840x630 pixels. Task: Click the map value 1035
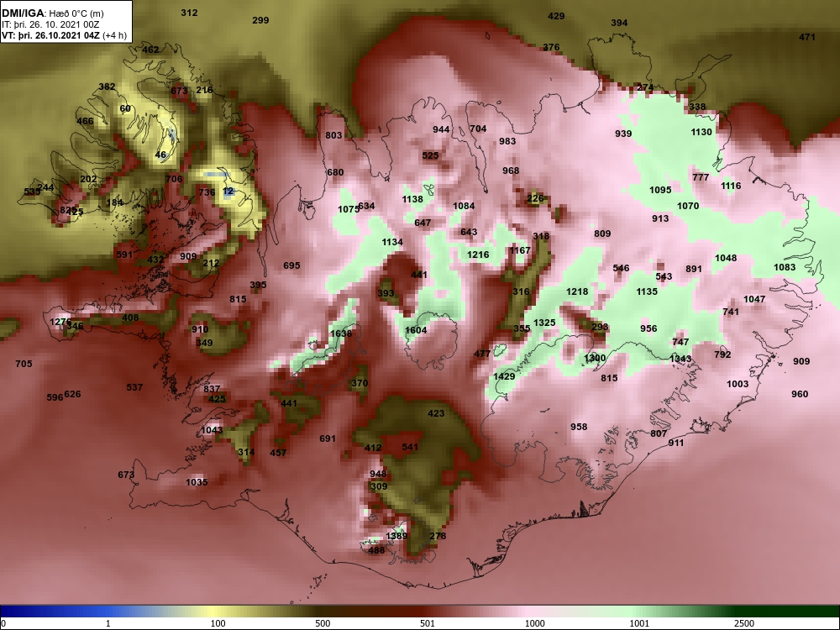click(197, 482)
